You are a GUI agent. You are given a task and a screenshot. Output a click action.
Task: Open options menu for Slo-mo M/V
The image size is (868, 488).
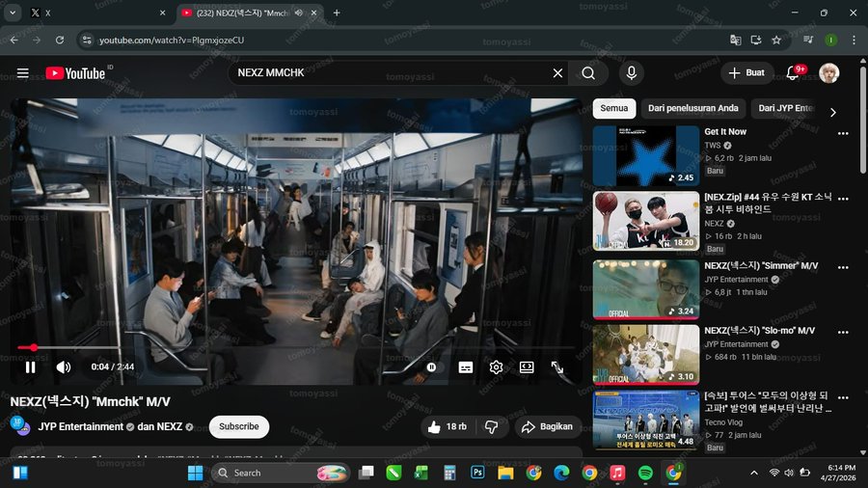pos(843,332)
